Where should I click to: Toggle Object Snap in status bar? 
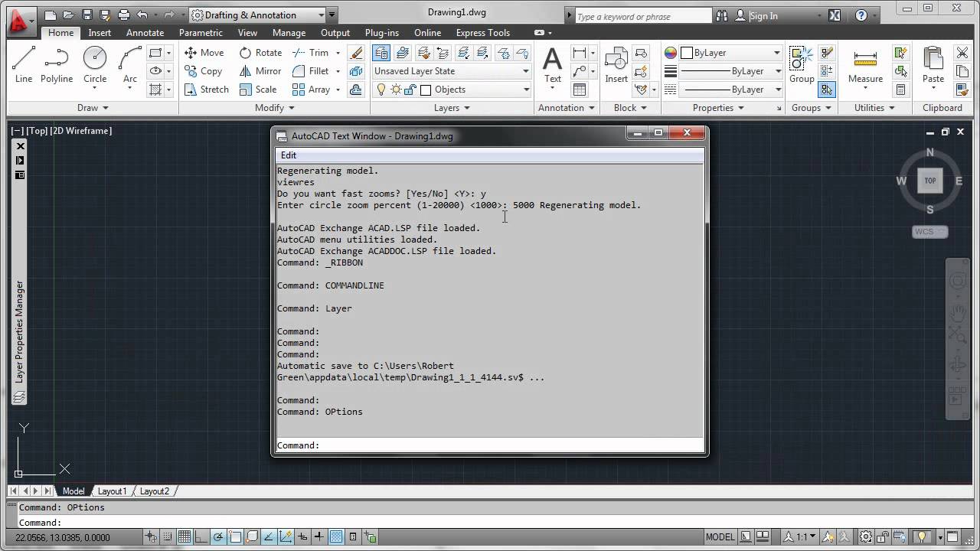[235, 537]
